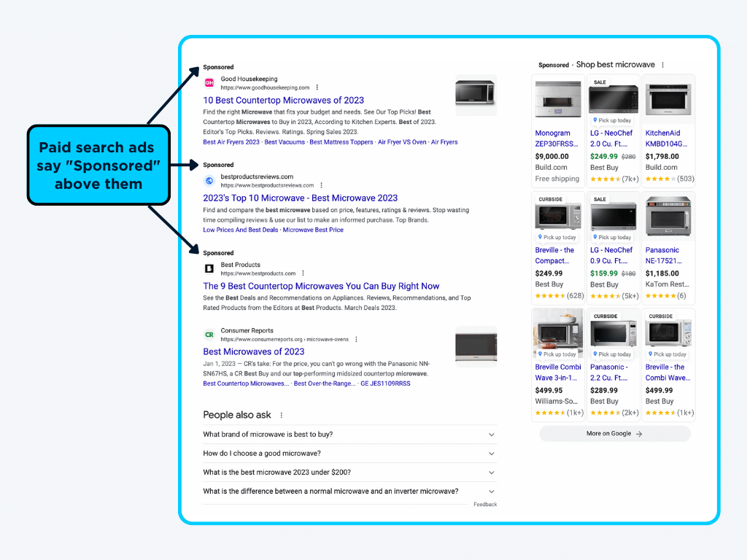Click the bestproductsreviews.com globe favicon

click(209, 181)
